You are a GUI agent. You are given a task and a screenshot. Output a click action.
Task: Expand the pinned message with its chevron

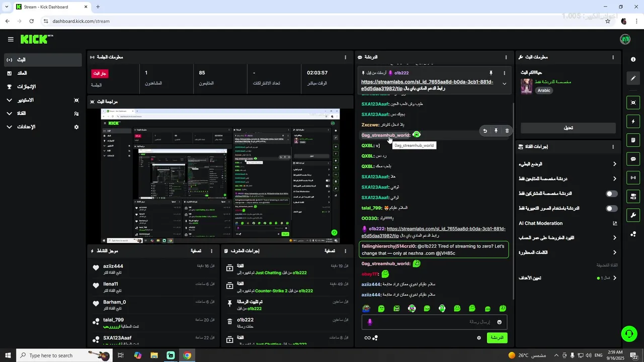[x=504, y=84]
